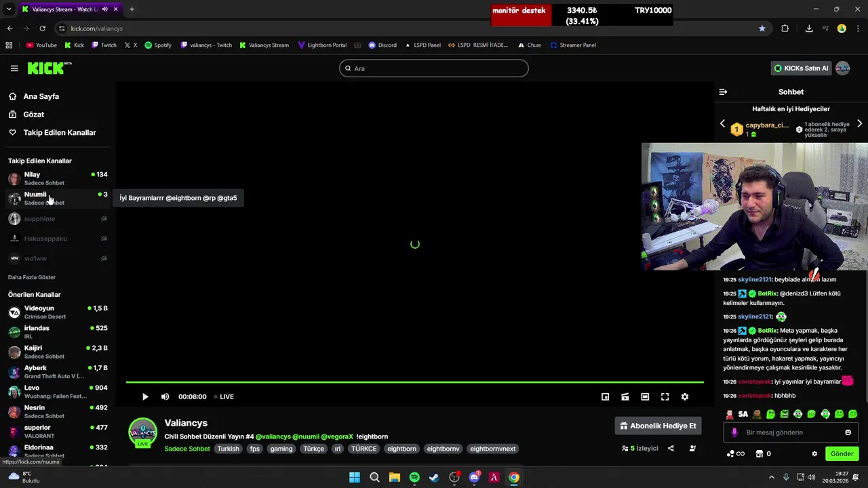Open Steam from the taskbar
The image size is (868, 488).
(434, 477)
